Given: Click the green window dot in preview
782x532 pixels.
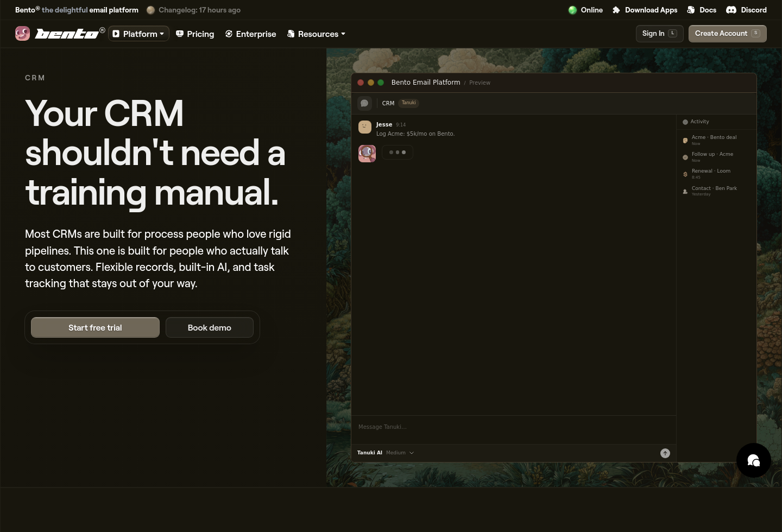Looking at the screenshot, I should pyautogui.click(x=381, y=83).
